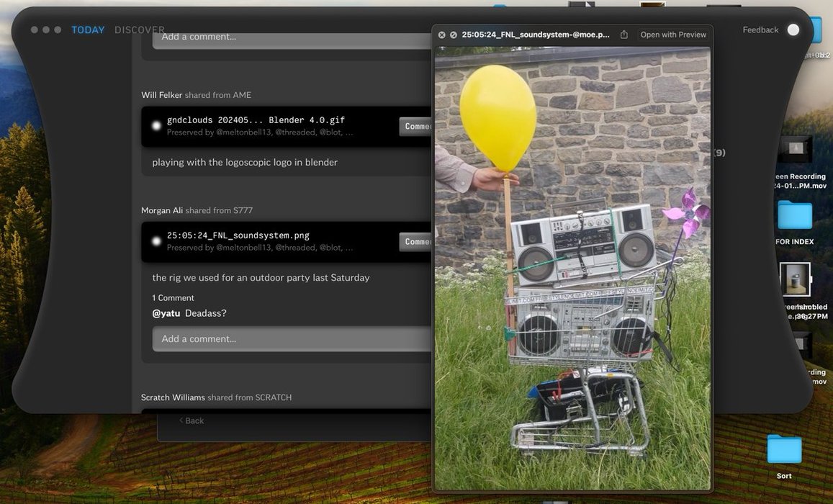Toggle the white circle beside Feedback
The height and width of the screenshot is (504, 833).
(793, 30)
